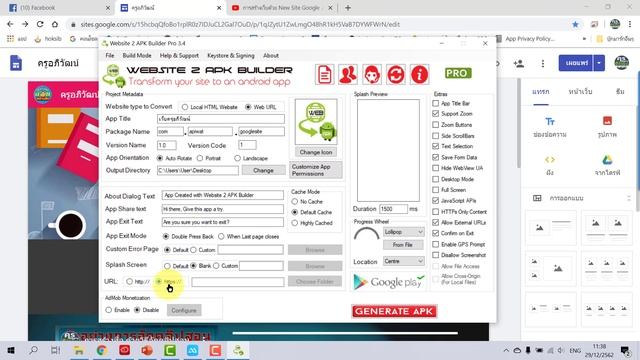Insert image in Google Sites panel

click(607, 127)
